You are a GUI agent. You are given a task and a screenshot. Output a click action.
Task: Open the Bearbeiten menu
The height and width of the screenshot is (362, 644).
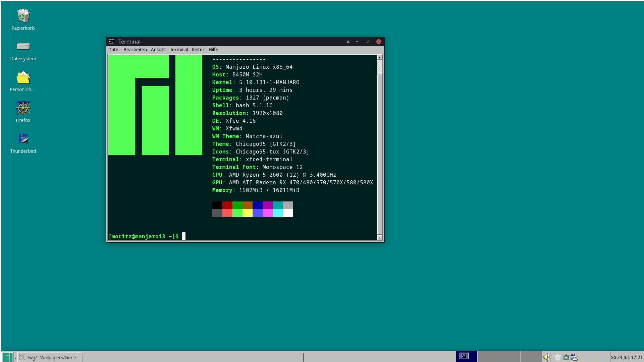point(135,50)
